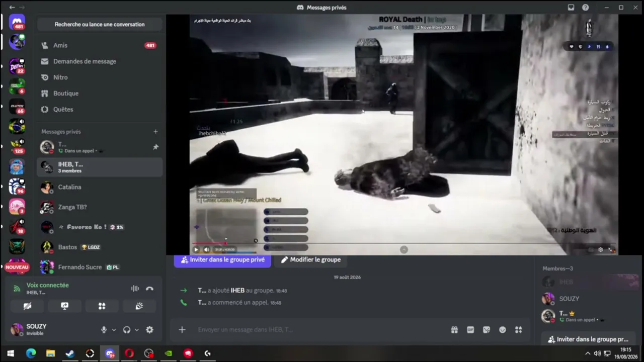Open microphone input options dropdown arrow

point(114,330)
